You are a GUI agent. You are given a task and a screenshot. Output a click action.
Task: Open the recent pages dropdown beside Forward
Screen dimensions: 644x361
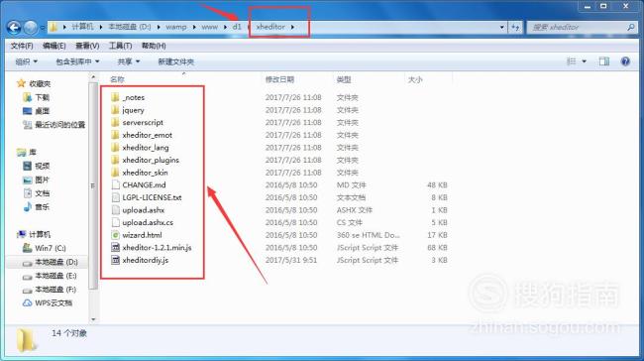tap(42, 28)
